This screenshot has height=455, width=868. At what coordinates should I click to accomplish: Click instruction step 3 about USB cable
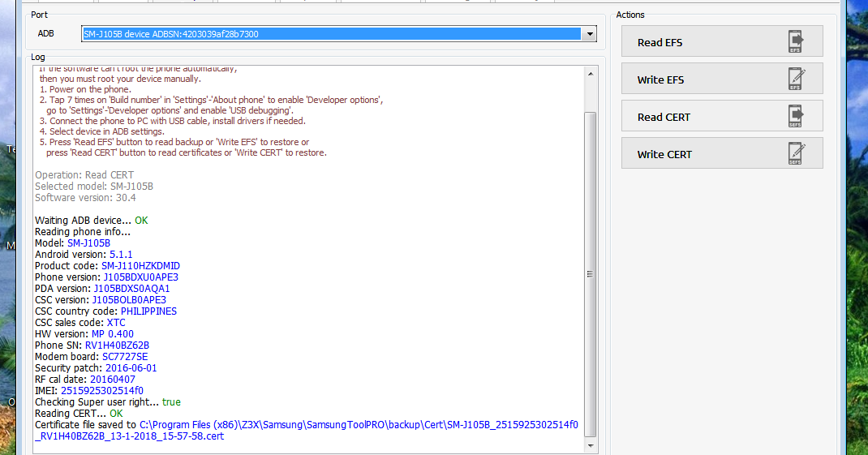click(x=172, y=121)
